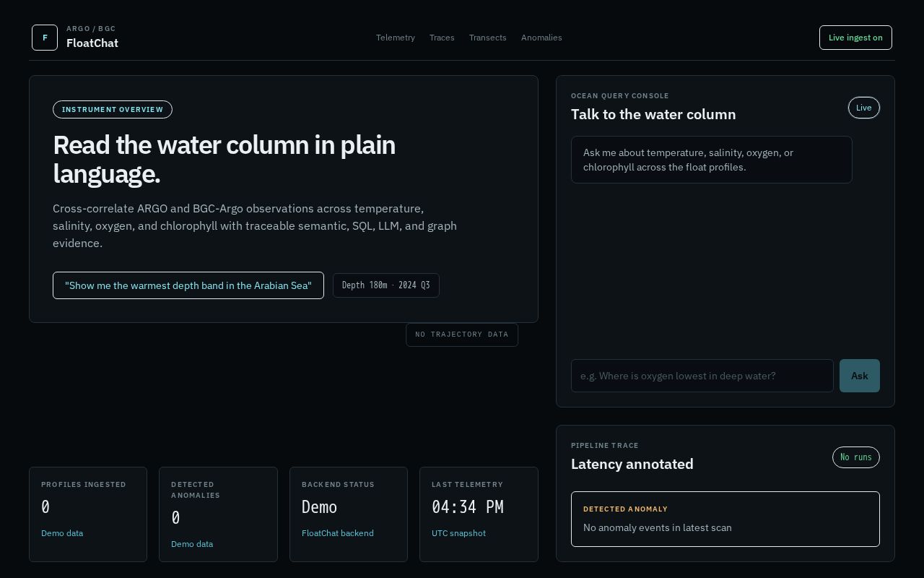Click the No anomaly events in latest scan text

pos(658,527)
